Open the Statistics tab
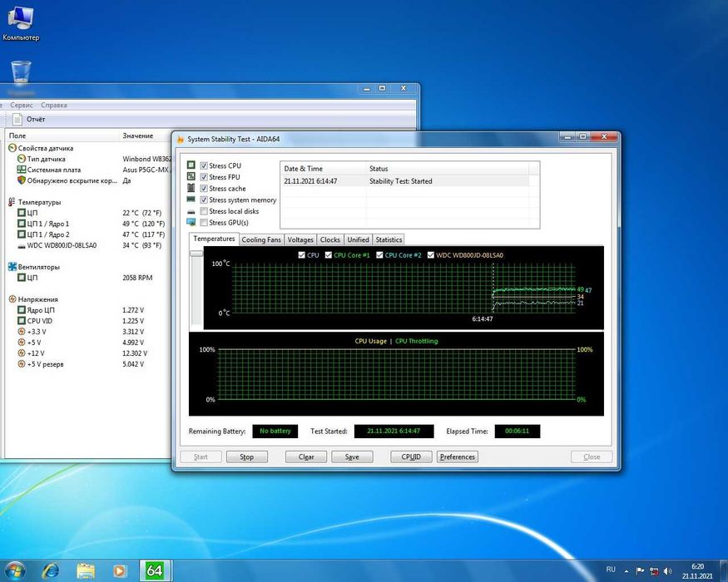This screenshot has height=582, width=728. click(389, 239)
